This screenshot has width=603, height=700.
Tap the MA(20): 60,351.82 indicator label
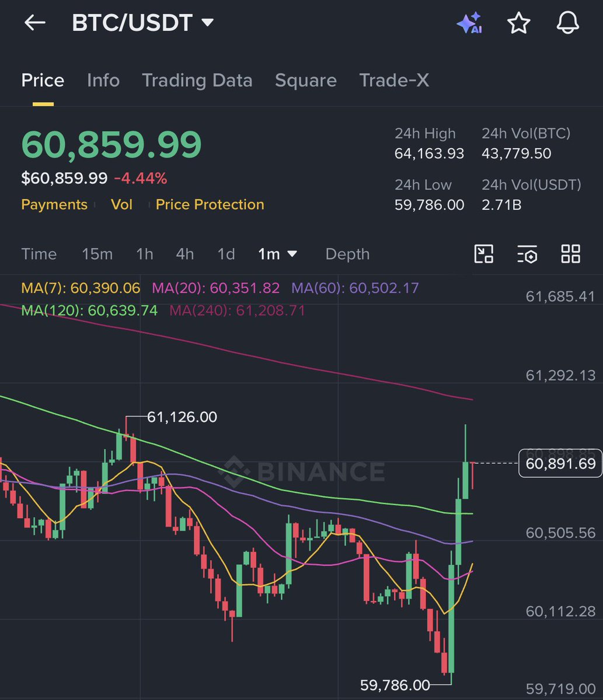coord(216,288)
